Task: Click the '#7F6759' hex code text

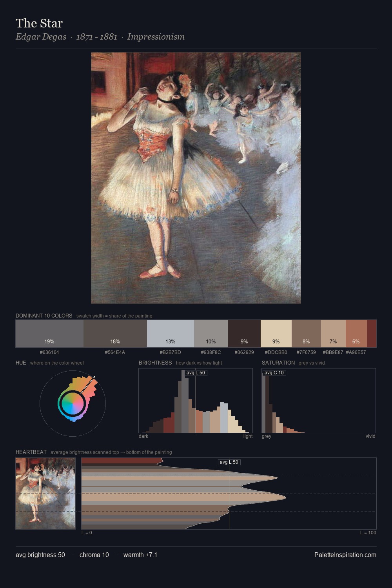Action: coord(306,352)
